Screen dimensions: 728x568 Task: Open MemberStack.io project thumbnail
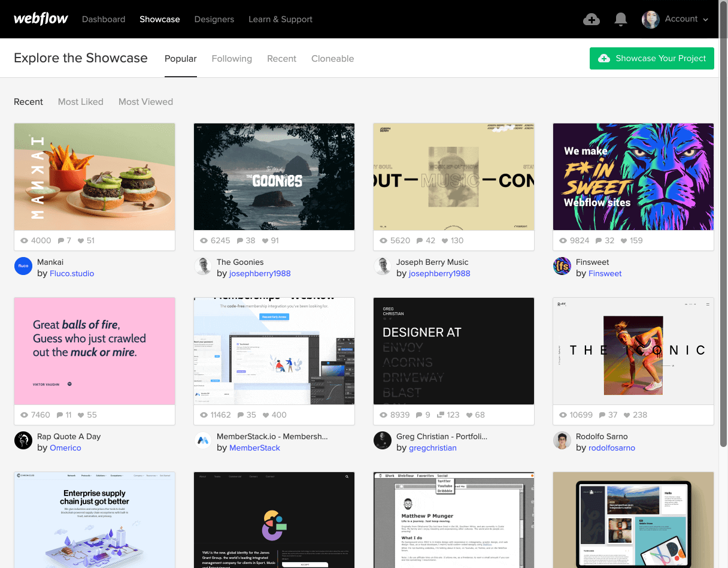pyautogui.click(x=274, y=351)
